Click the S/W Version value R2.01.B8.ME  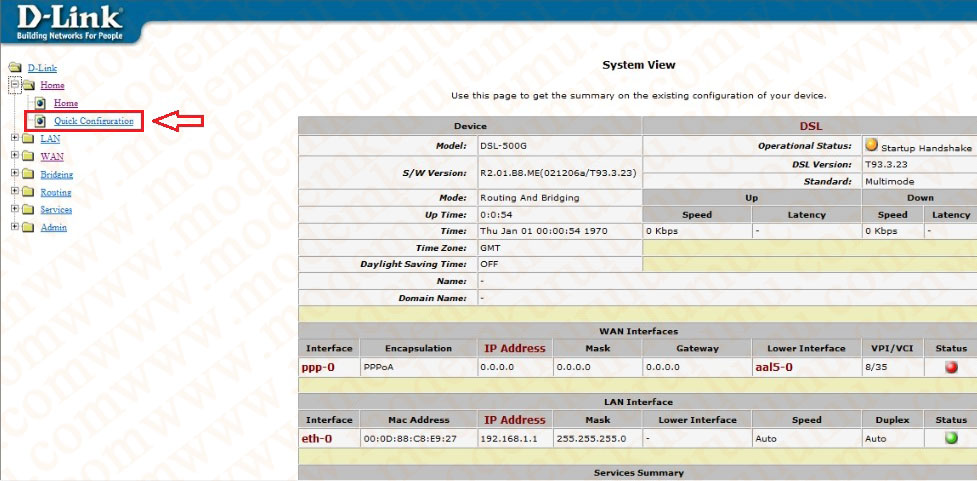point(558,173)
